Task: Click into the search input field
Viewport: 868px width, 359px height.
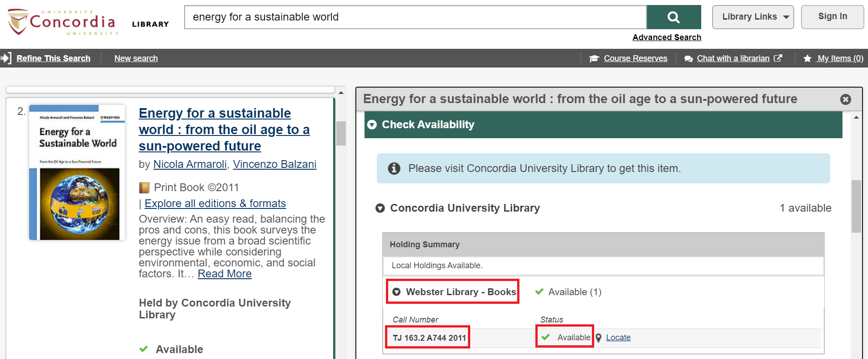Action: pyautogui.click(x=416, y=17)
